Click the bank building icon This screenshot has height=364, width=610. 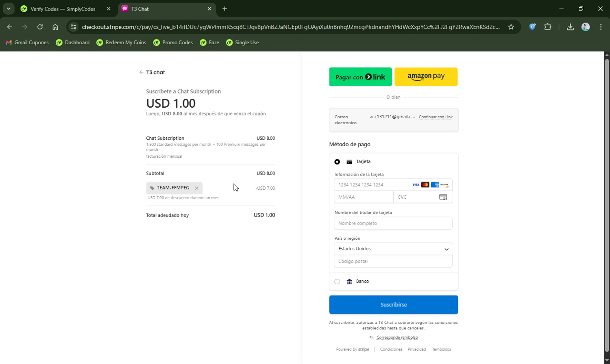[349, 282]
